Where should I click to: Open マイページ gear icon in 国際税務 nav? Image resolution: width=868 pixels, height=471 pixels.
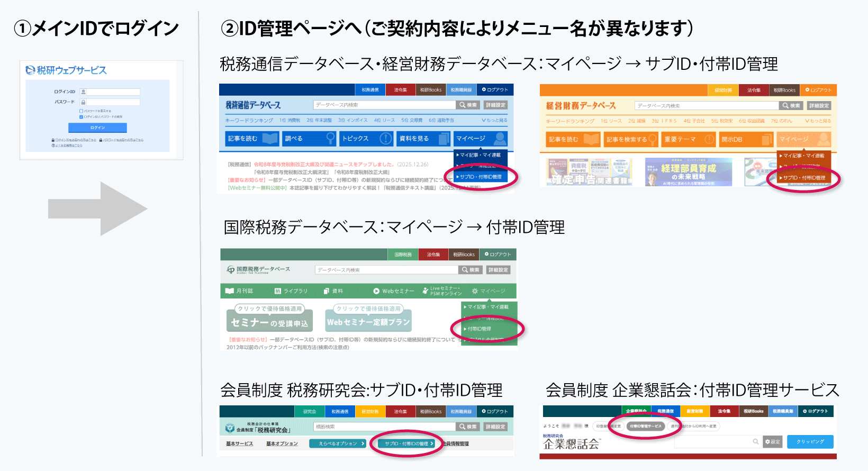[475, 291]
